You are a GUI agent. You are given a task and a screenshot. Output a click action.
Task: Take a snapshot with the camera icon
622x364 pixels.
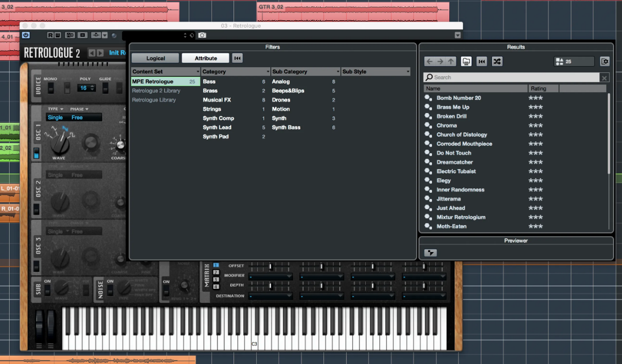click(x=202, y=35)
